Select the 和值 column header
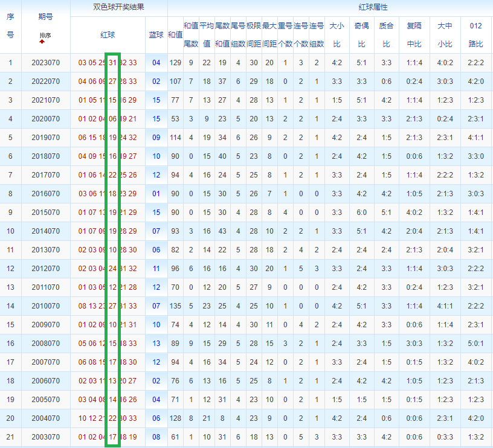This screenshot has height=448, width=493. [x=175, y=35]
